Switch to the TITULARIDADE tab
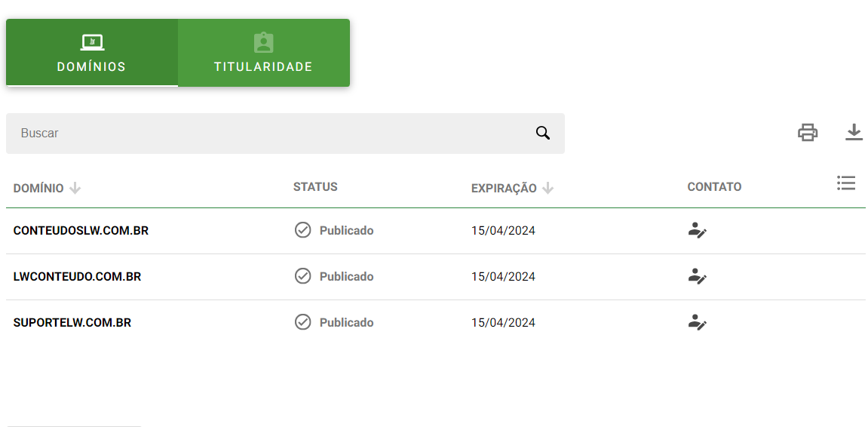868x427 pixels. coord(263,53)
